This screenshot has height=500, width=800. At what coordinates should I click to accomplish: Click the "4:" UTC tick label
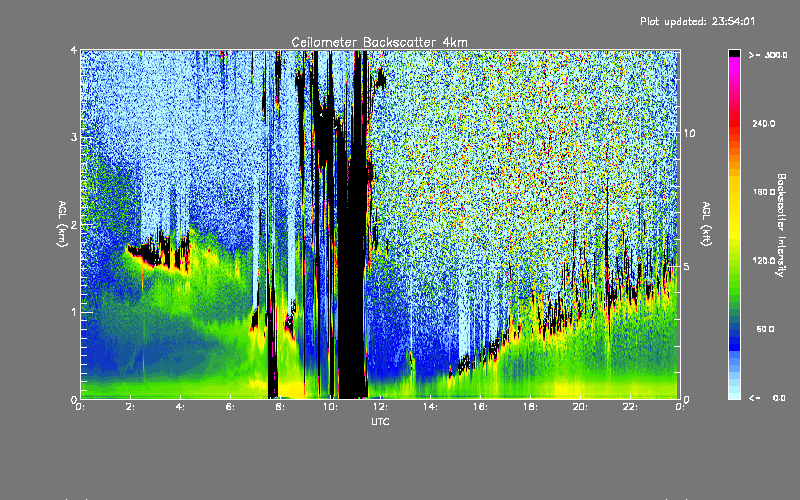(x=180, y=407)
